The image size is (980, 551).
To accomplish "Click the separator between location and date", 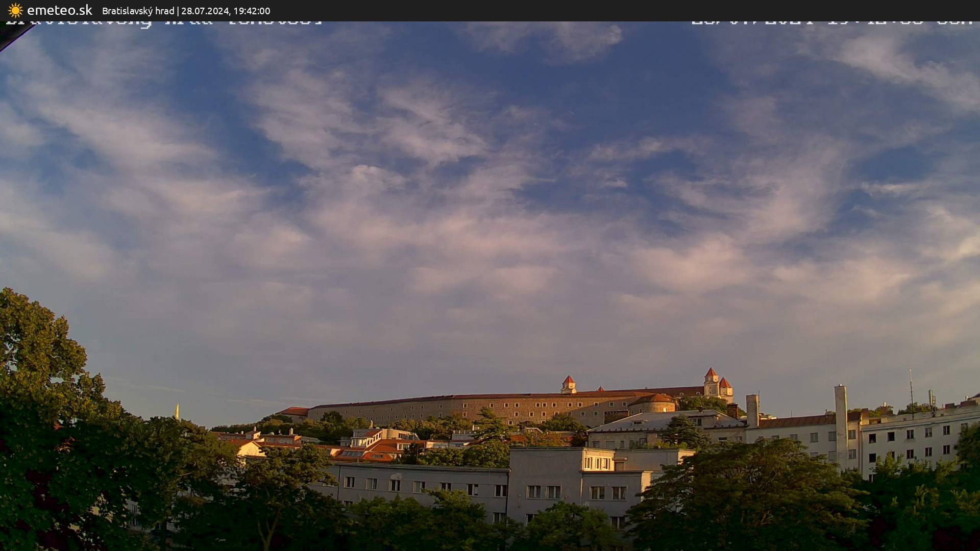I will (x=178, y=11).
